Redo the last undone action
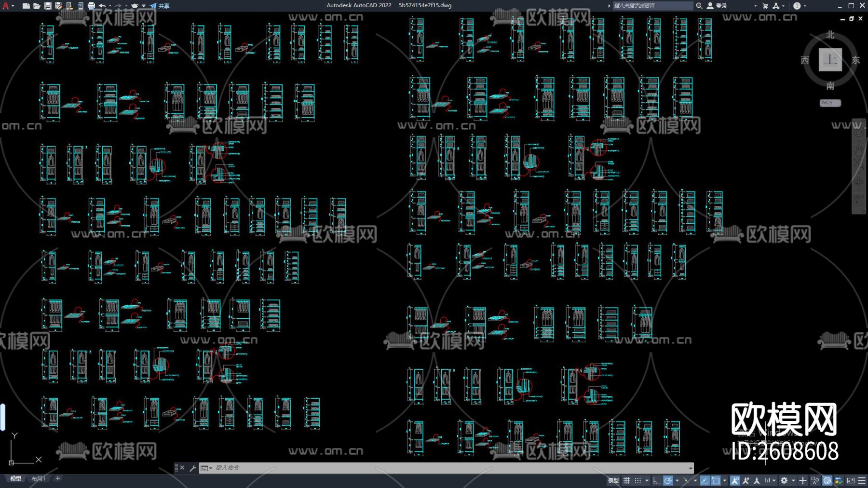Viewport: 868px width, 488px height. tap(119, 6)
